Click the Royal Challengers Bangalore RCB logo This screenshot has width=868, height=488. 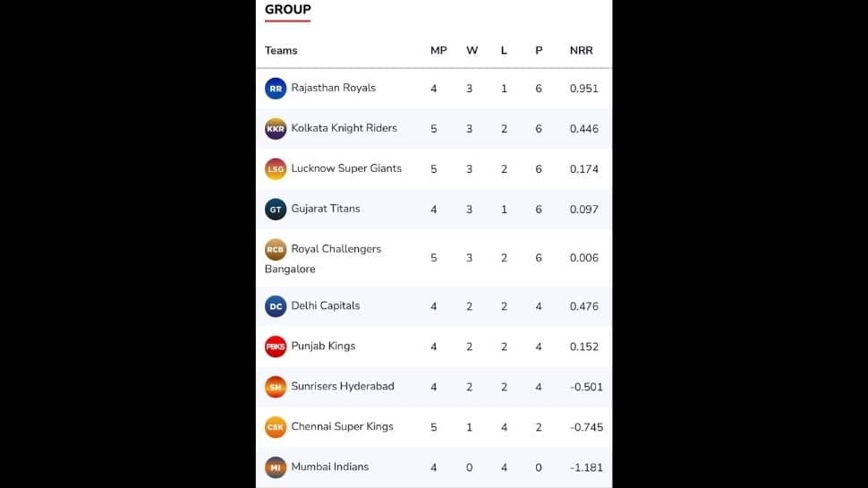point(275,250)
